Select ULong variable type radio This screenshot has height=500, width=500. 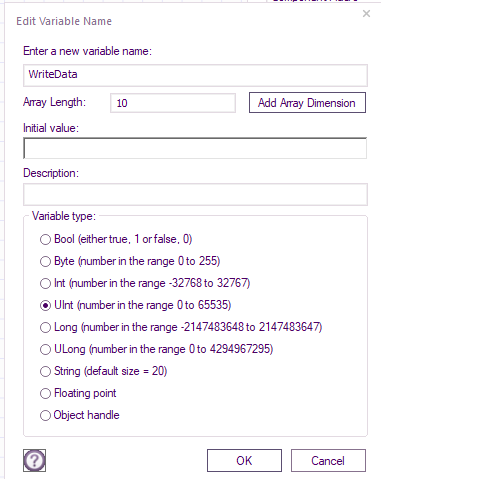point(45,349)
